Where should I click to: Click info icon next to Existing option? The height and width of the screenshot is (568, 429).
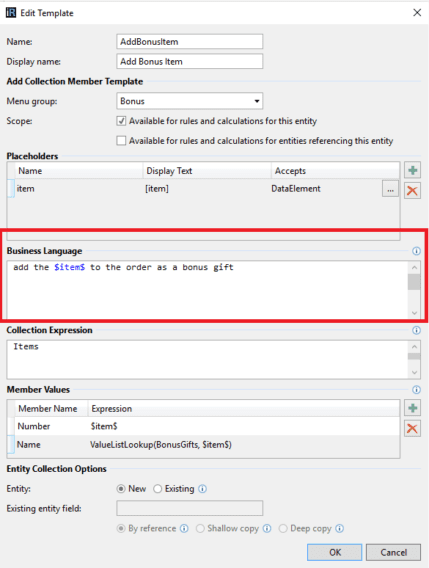tap(203, 489)
